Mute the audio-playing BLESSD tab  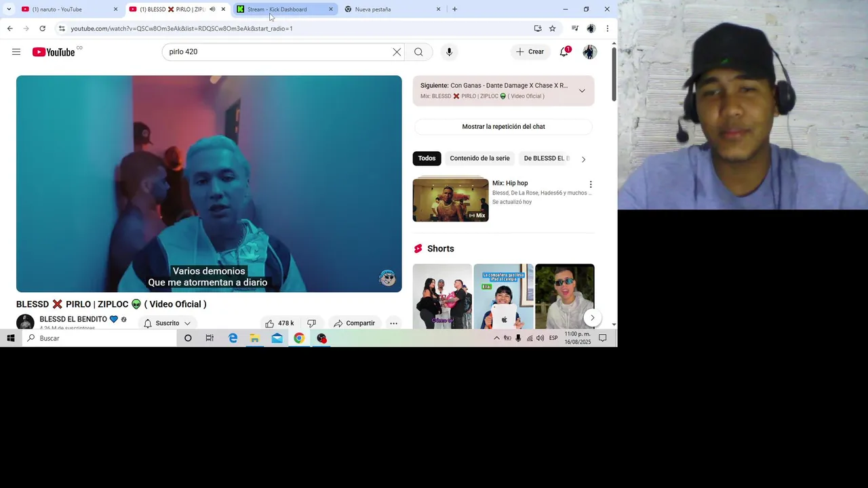212,9
